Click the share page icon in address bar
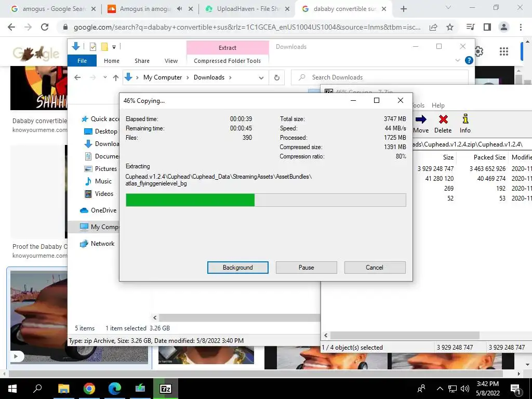This screenshot has height=399, width=532. point(433,27)
